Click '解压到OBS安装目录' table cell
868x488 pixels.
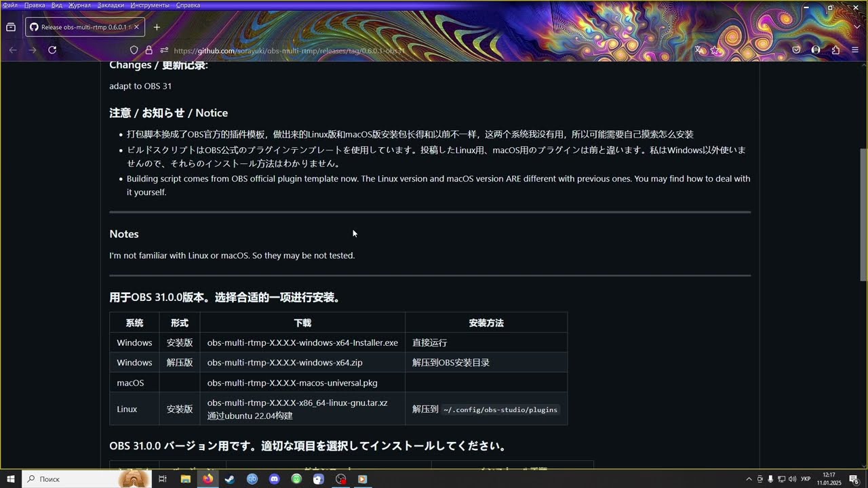(486, 363)
